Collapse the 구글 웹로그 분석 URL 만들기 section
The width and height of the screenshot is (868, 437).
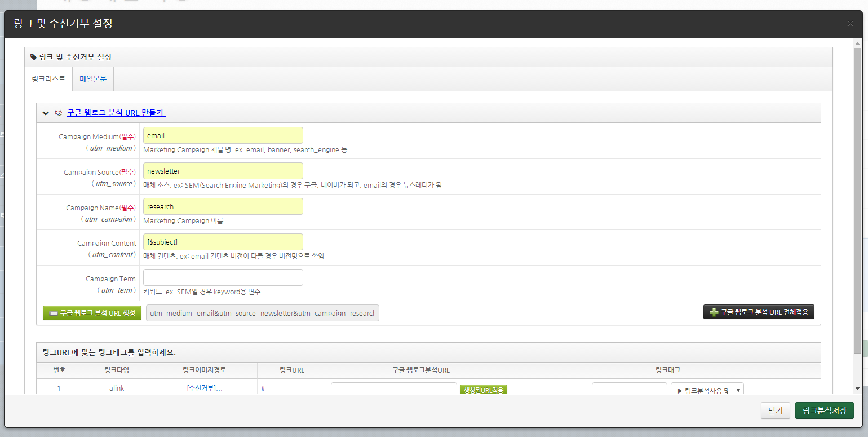(x=46, y=113)
